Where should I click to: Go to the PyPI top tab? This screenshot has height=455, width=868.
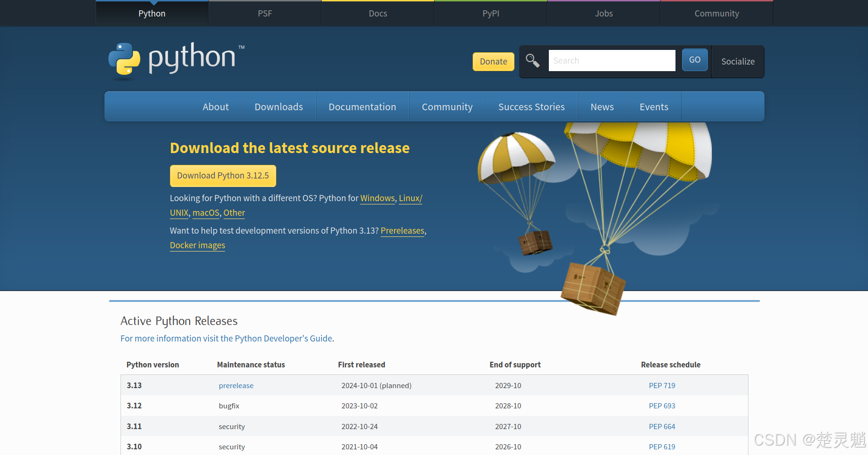point(491,13)
